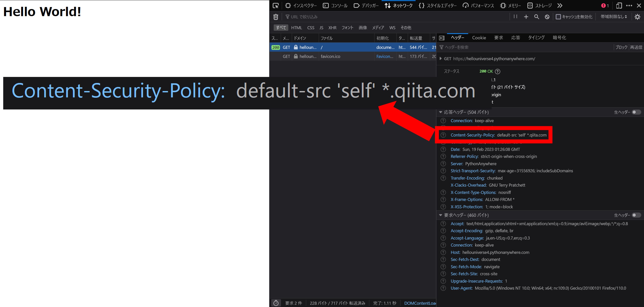
Task: Collapse the 応答ヘッダー section
Action: click(x=441, y=112)
